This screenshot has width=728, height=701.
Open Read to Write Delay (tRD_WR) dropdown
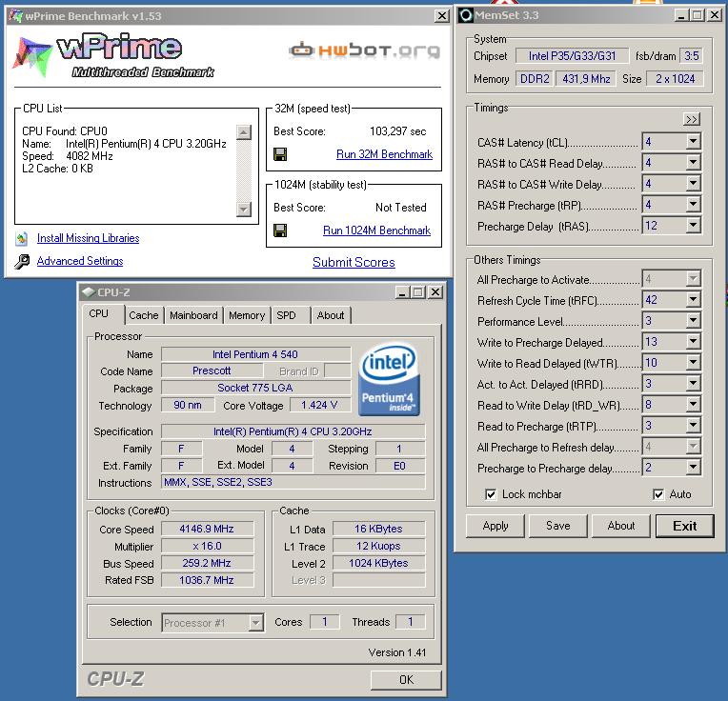pyautogui.click(x=693, y=405)
